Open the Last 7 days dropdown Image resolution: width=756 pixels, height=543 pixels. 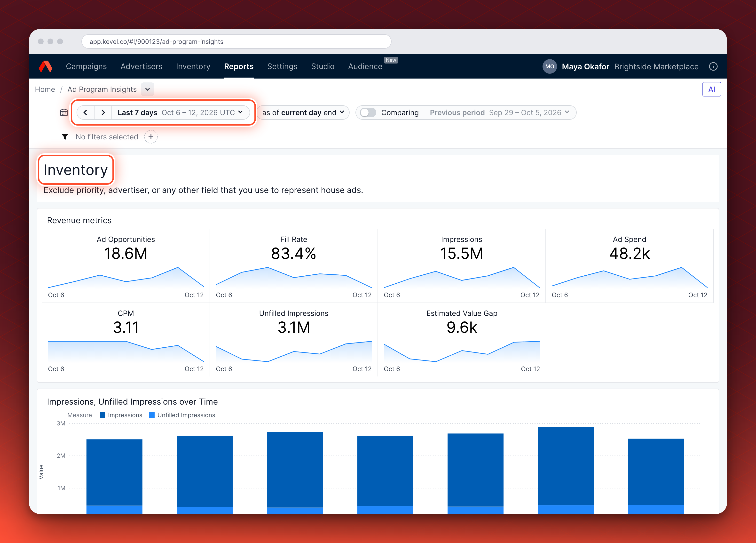(181, 112)
